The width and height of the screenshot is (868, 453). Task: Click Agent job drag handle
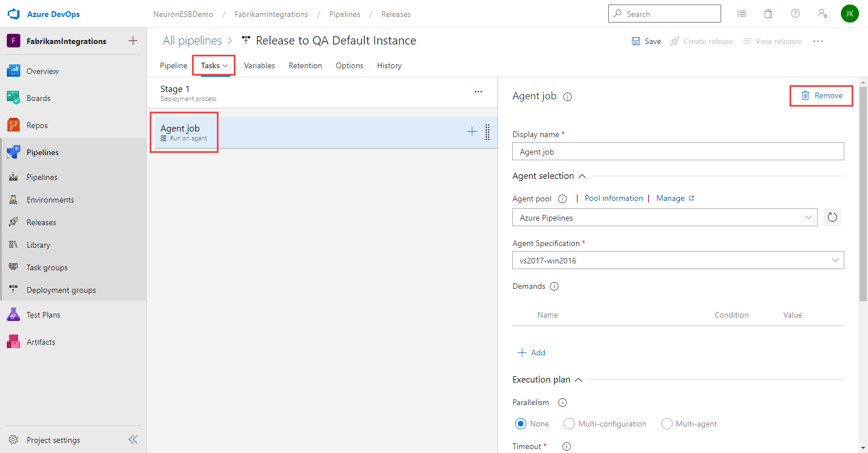point(487,132)
